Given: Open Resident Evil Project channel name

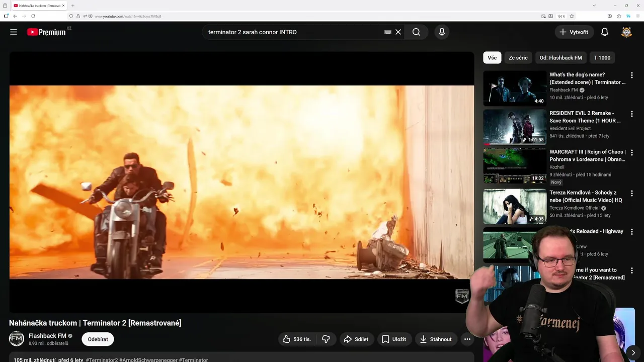Looking at the screenshot, I should coord(570,128).
